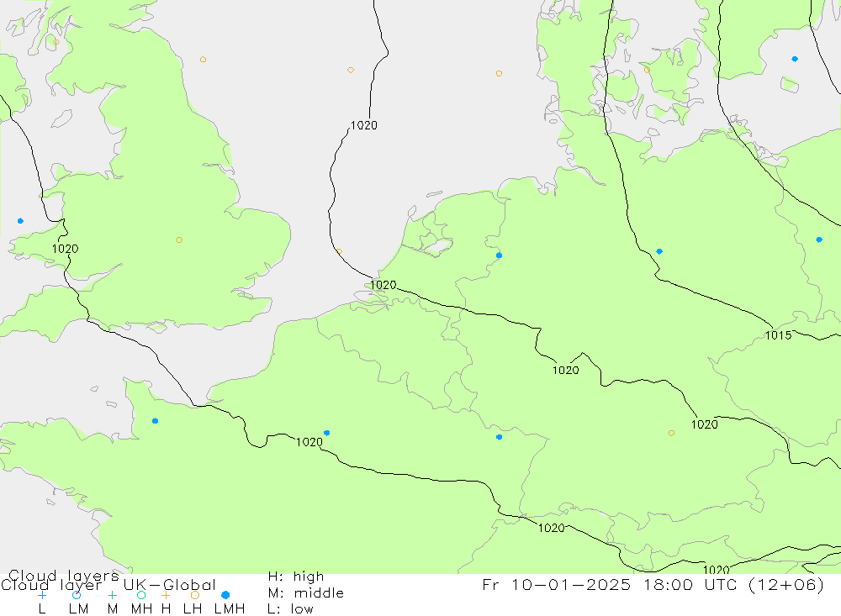Click the 1015 isobar label
The width and height of the screenshot is (841, 616).
pyautogui.click(x=778, y=335)
